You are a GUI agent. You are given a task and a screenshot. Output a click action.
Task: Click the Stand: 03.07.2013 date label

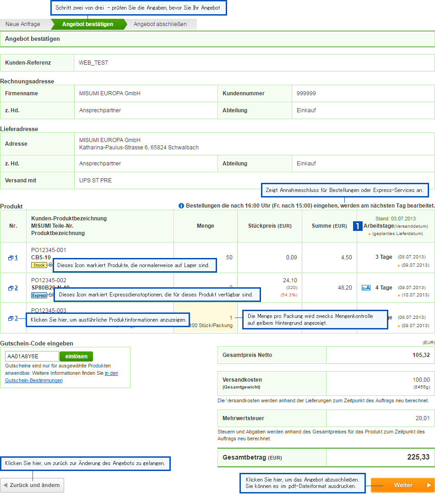pos(396,219)
